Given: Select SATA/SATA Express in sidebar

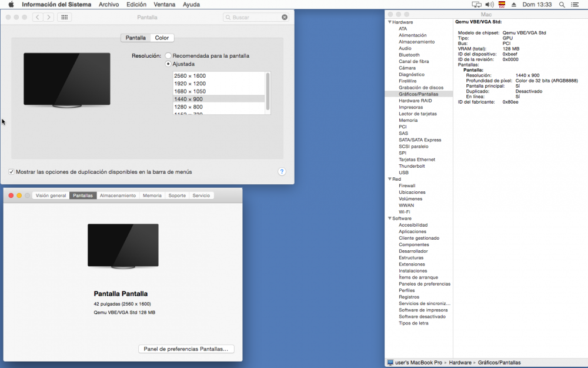Looking at the screenshot, I should click(420, 140).
